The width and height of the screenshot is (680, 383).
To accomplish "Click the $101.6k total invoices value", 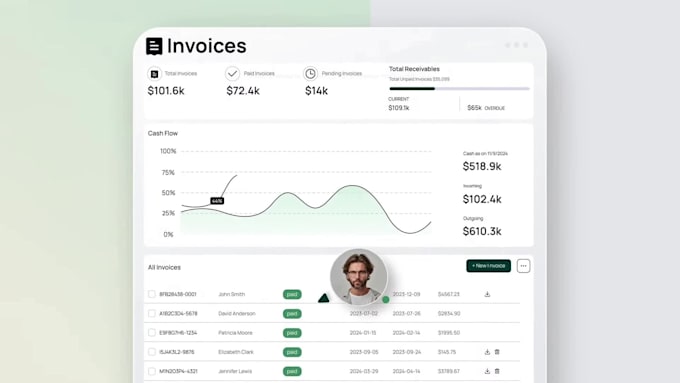I will 166,91.
